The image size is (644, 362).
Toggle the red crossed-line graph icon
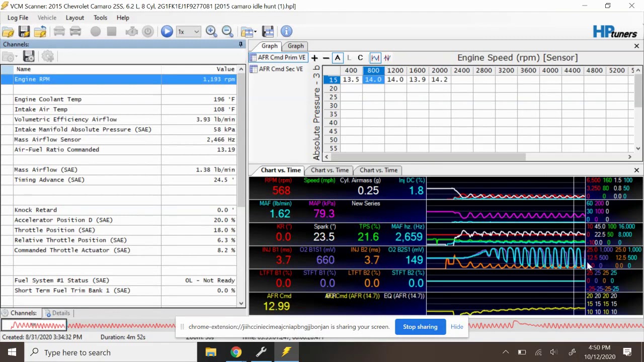(387, 58)
